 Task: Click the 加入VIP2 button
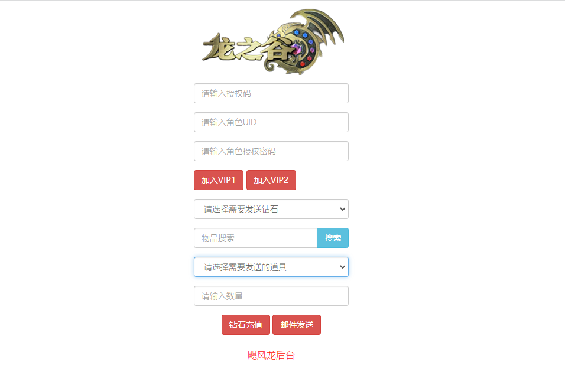tap(271, 180)
